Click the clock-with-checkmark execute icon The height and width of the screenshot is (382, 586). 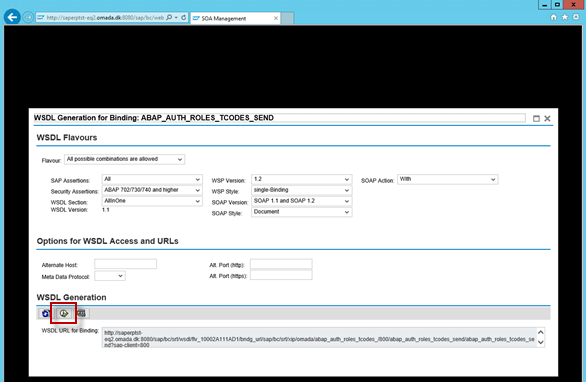[x=64, y=313]
